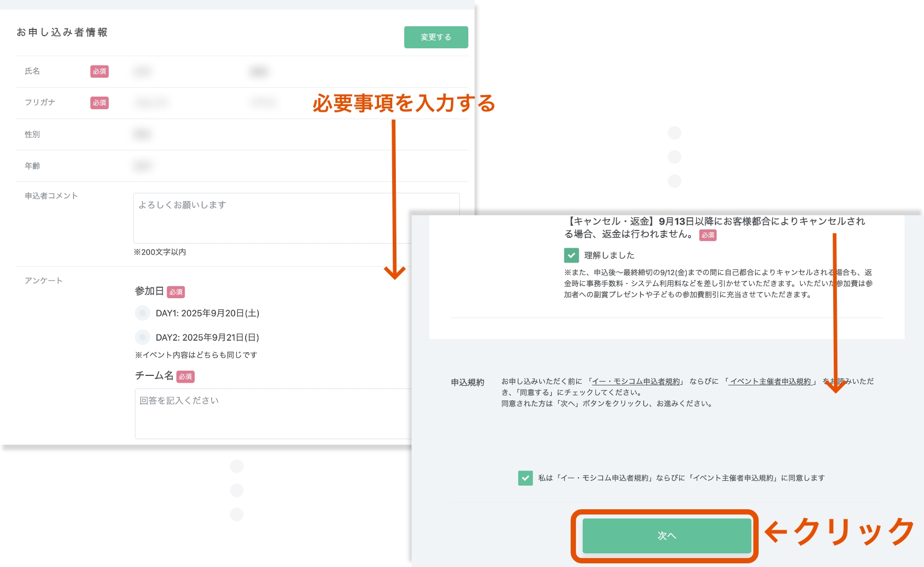
Task: Open the イー・モシコム申込者規約 link
Action: pos(636,381)
